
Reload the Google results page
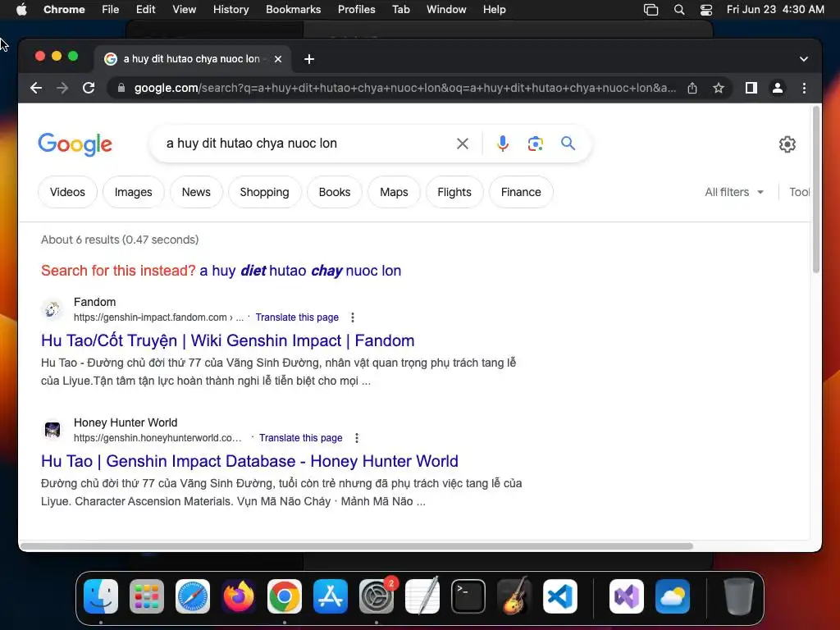89,88
